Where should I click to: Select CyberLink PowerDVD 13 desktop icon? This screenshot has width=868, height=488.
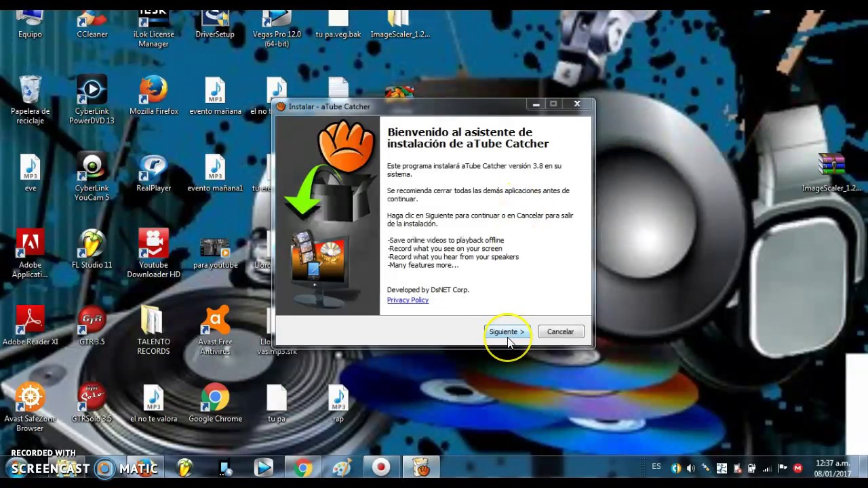92,100
